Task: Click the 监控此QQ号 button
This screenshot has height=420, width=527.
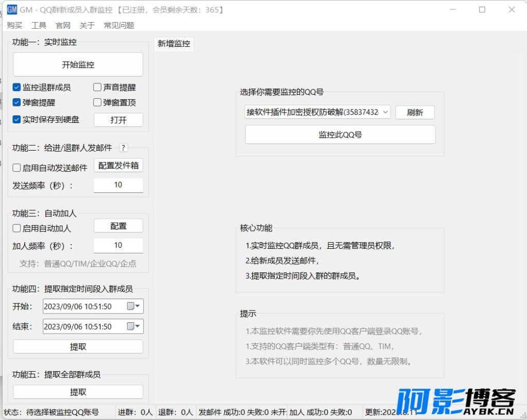Action: coord(340,135)
